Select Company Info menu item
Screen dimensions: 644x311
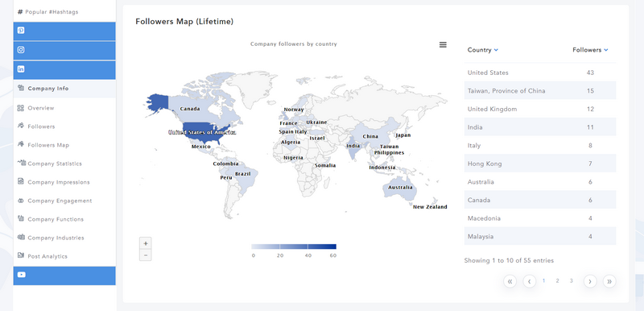(x=64, y=89)
